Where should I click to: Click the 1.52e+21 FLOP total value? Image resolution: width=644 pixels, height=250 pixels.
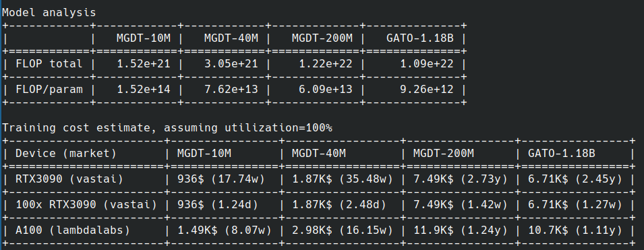pyautogui.click(x=143, y=64)
